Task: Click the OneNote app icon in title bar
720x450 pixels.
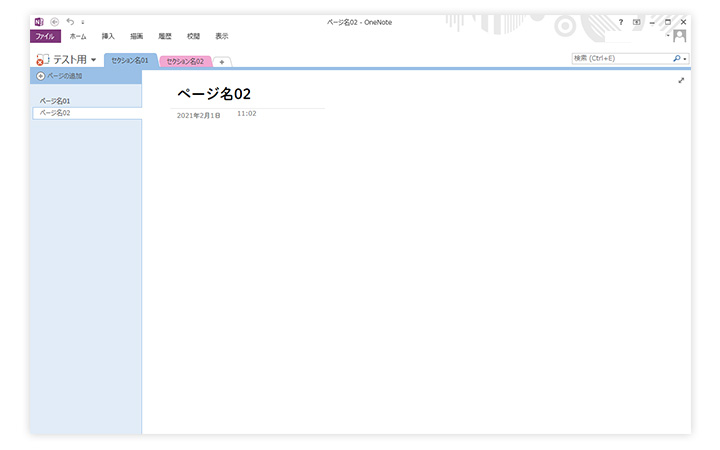Action: [39, 22]
